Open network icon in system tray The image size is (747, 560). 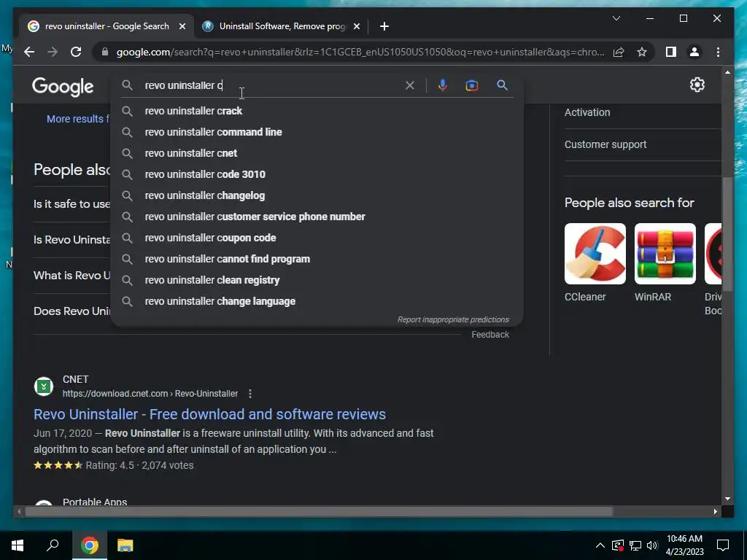click(635, 545)
